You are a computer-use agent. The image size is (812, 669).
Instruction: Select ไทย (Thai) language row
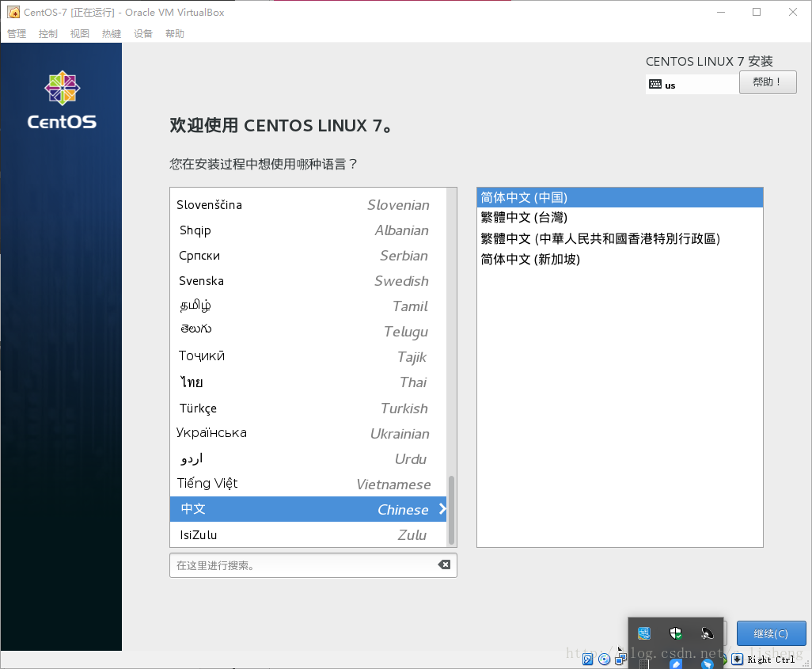(x=308, y=382)
